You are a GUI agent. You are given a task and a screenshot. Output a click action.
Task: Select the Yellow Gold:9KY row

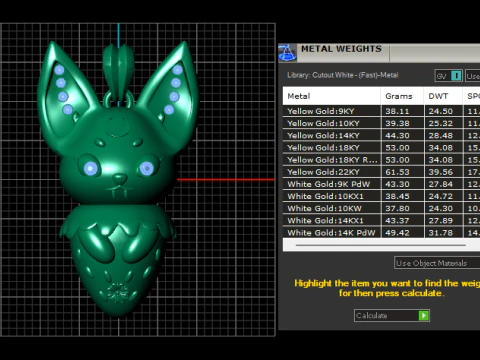pyautogui.click(x=381, y=111)
